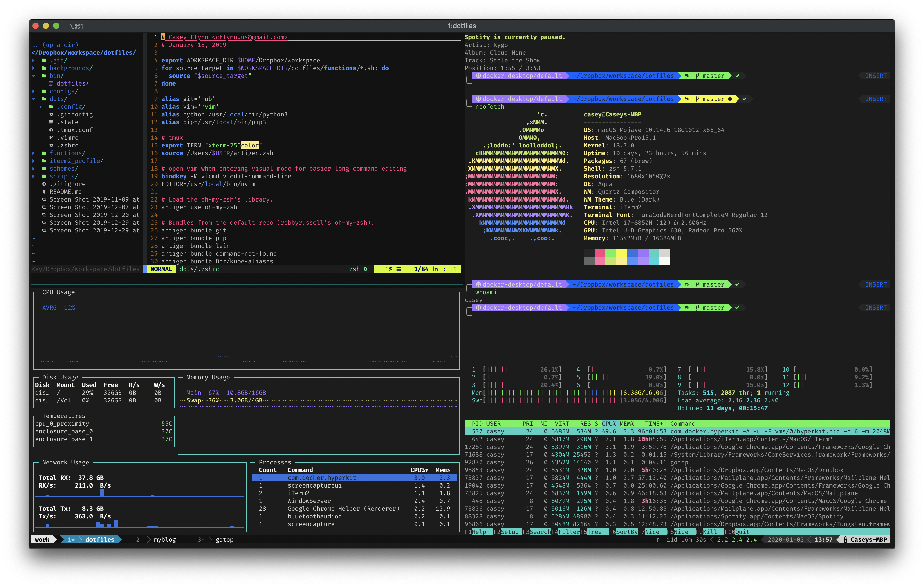Image resolution: width=924 pixels, height=587 pixels.
Task: Click the gear icon next to .gitignore
Action: 44,184
